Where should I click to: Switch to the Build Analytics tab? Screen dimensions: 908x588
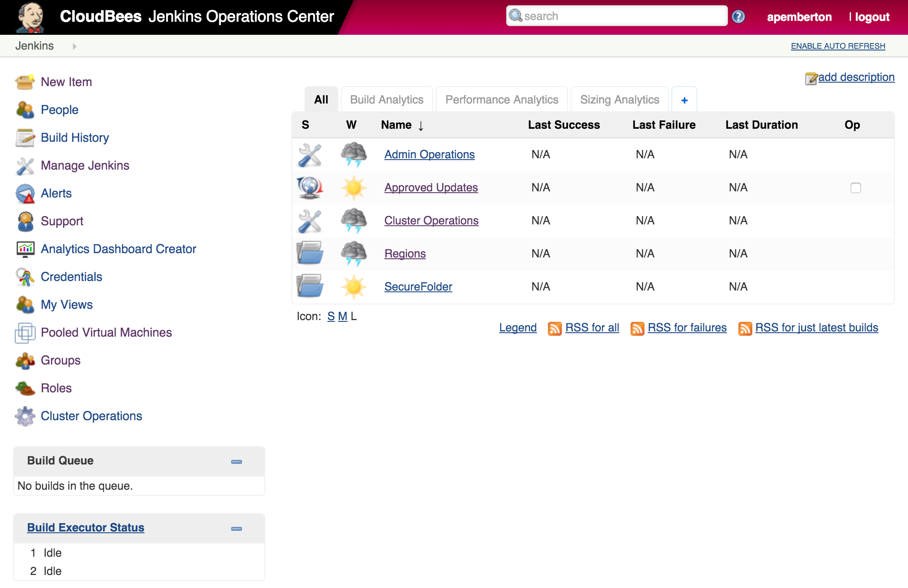(387, 100)
